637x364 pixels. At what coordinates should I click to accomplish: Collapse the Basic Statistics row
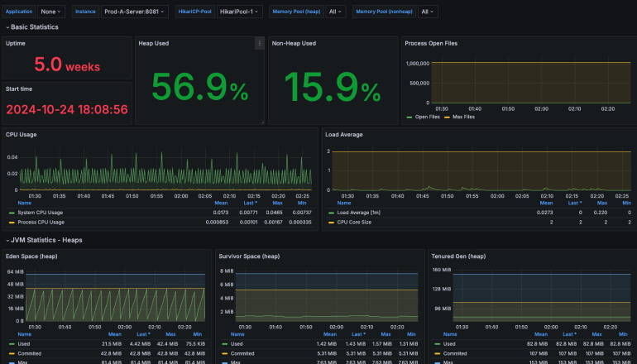click(32, 27)
